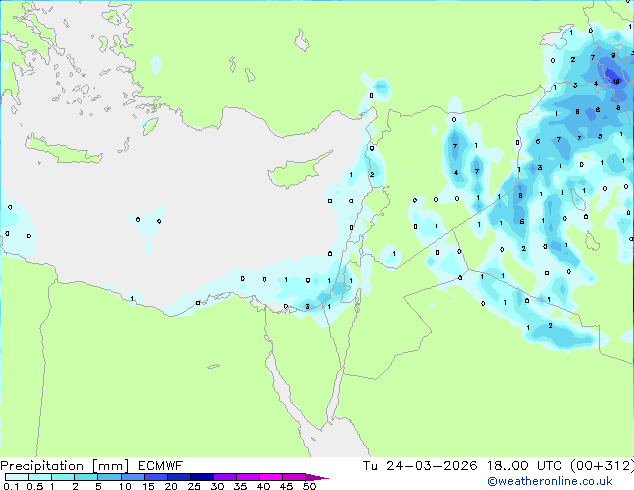Click the 2–5 mm legend color segment
The height and width of the screenshot is (490, 634).
tap(86, 477)
